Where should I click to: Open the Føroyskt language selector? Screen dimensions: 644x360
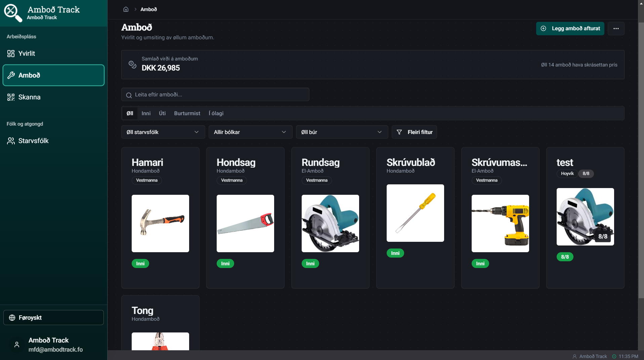[x=53, y=317]
